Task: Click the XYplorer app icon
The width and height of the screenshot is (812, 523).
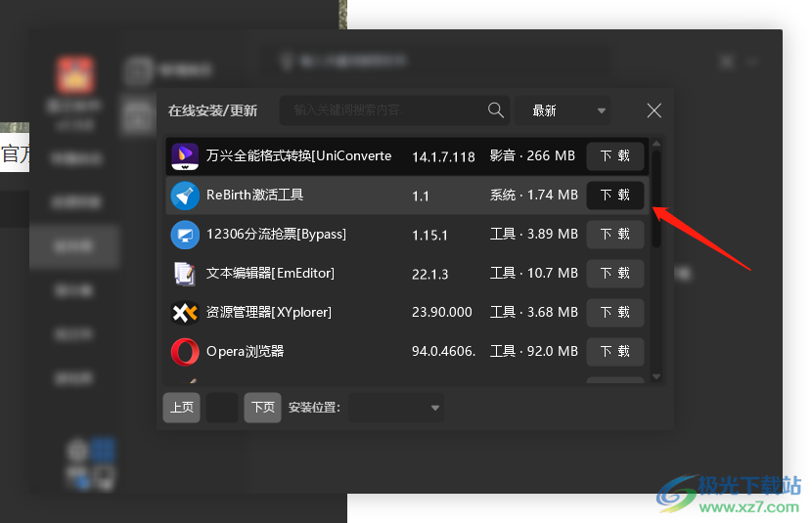Action: point(185,313)
